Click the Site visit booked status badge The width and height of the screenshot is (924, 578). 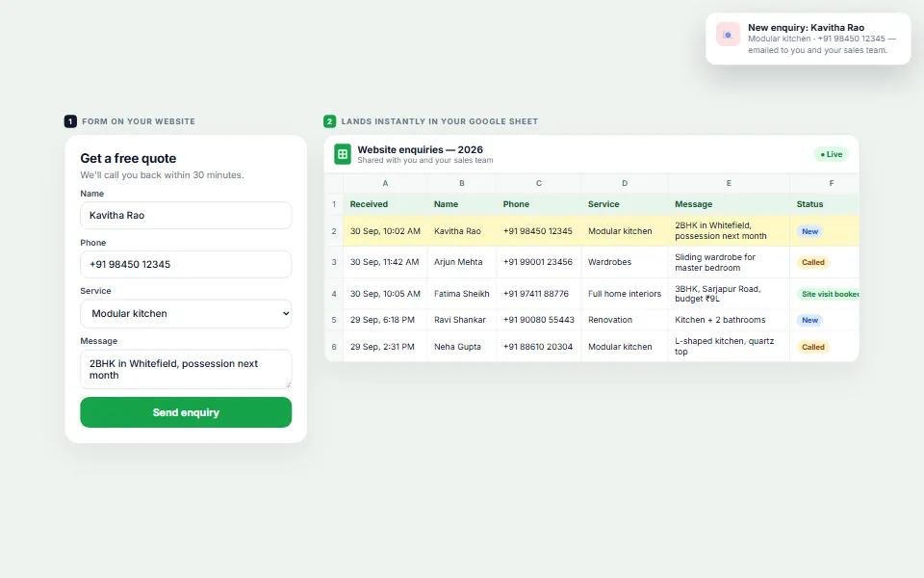coord(828,295)
